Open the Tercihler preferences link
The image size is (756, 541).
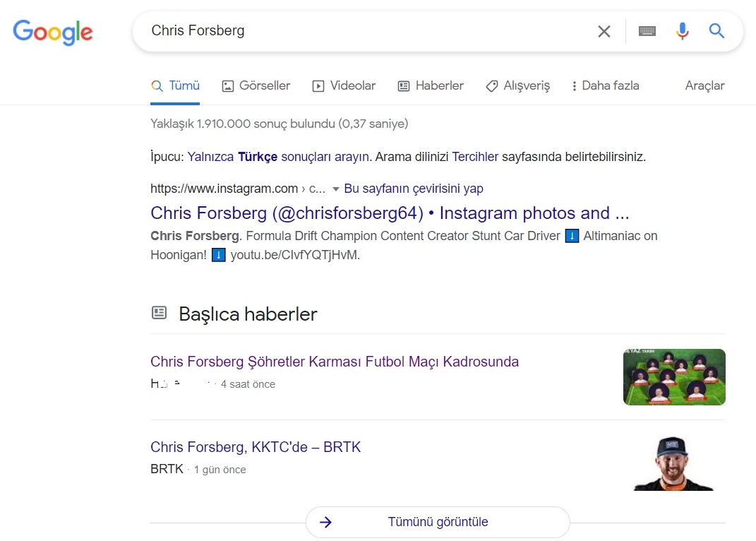click(x=475, y=157)
